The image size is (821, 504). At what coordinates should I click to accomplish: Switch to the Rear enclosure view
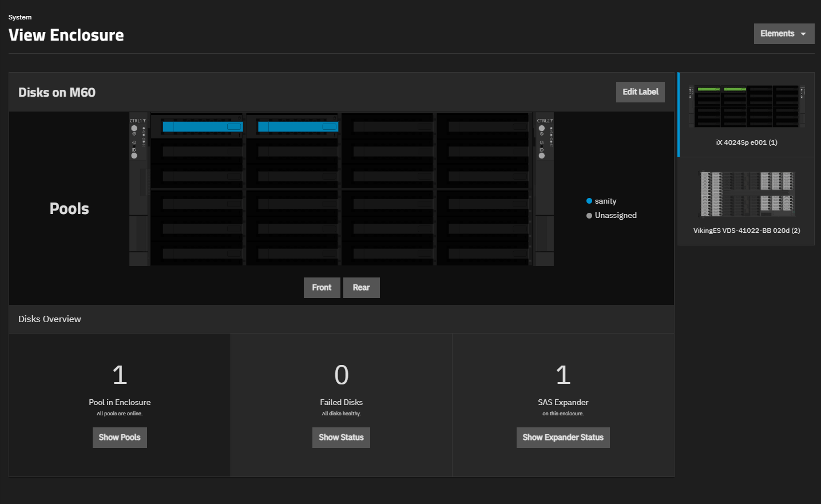click(361, 288)
